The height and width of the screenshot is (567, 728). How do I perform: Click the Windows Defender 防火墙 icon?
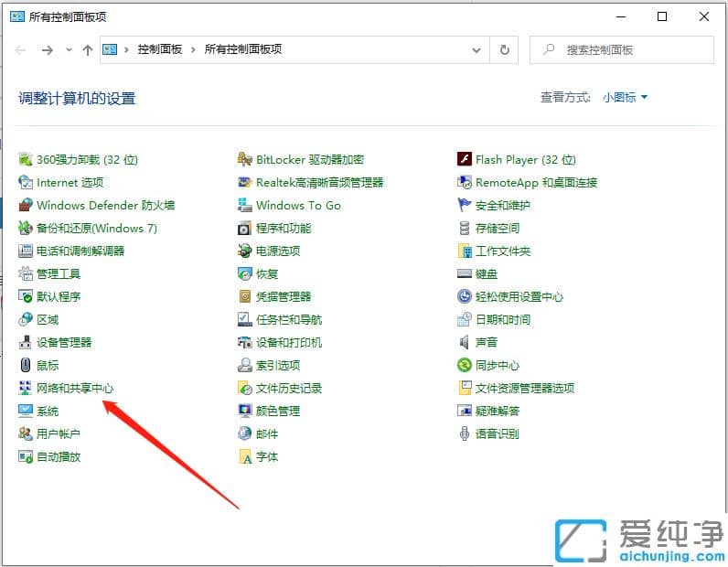(x=26, y=206)
